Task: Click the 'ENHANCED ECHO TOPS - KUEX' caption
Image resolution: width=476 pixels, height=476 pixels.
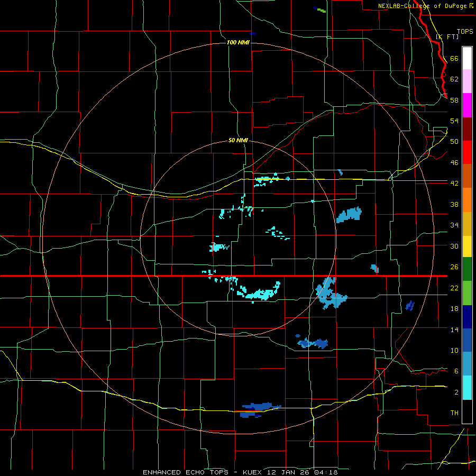Action: 203,472
